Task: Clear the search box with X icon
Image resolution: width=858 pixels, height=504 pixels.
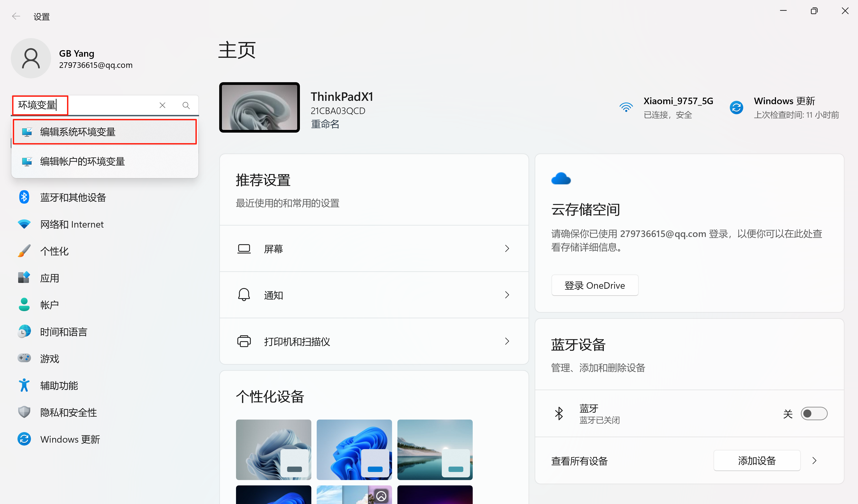Action: (162, 106)
